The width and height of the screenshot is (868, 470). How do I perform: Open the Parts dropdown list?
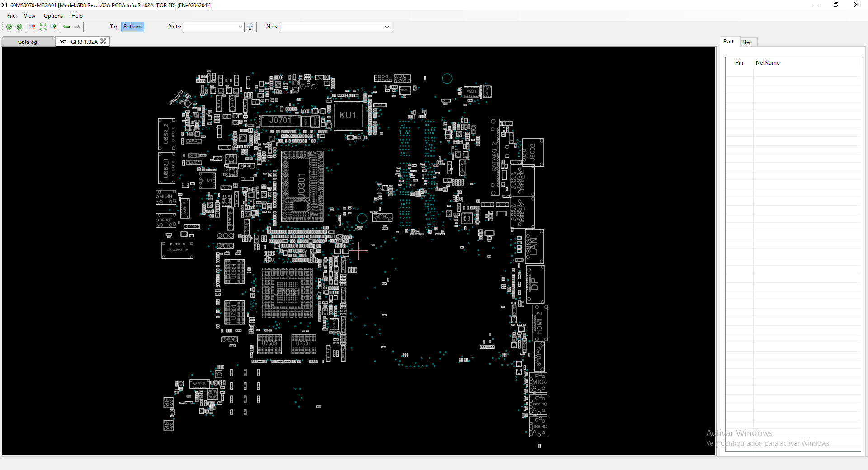click(240, 27)
